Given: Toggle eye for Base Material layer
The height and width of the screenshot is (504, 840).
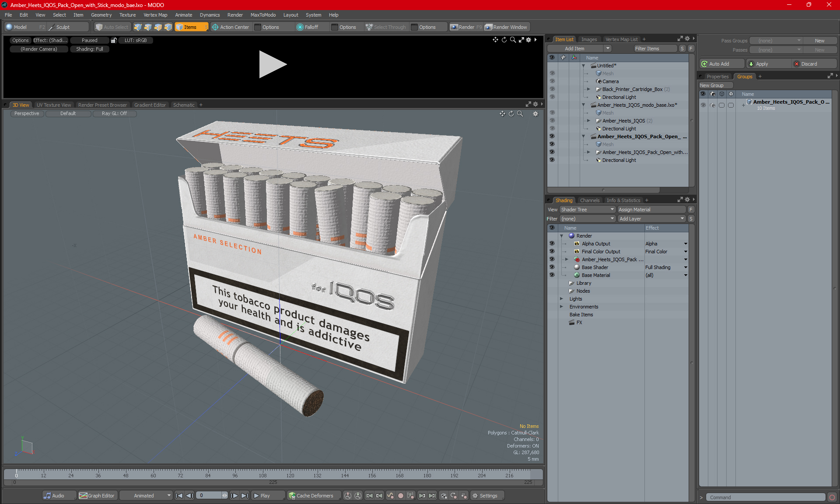Looking at the screenshot, I should pyautogui.click(x=552, y=275).
